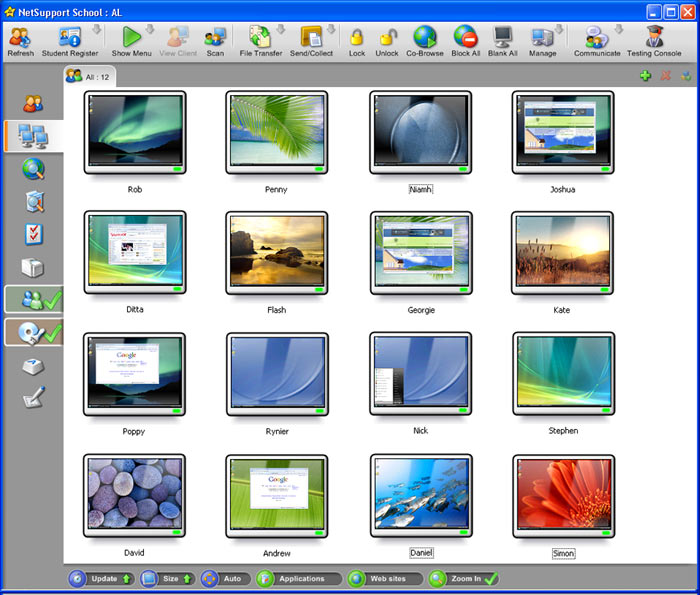This screenshot has height=595, width=700.
Task: Click the name label Georgie
Action: click(x=421, y=310)
